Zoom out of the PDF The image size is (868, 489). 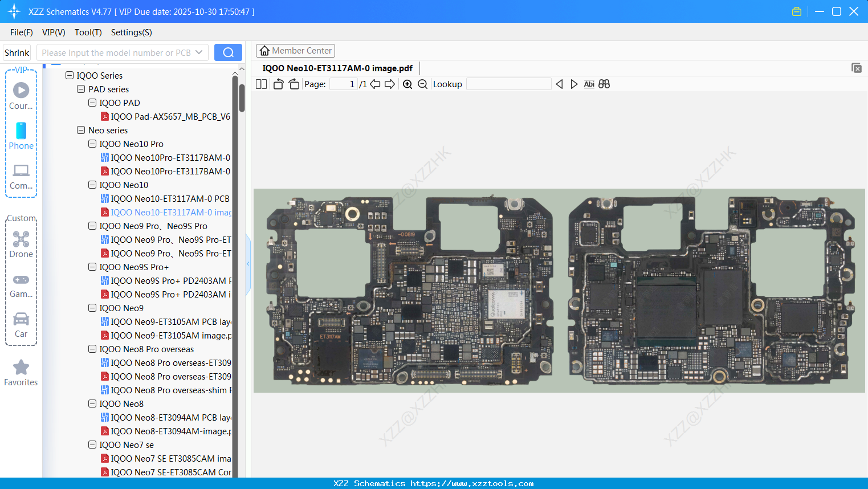(422, 84)
